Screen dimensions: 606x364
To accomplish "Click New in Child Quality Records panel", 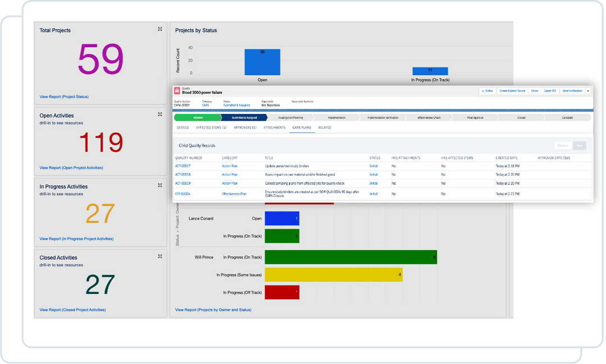I will [x=579, y=145].
